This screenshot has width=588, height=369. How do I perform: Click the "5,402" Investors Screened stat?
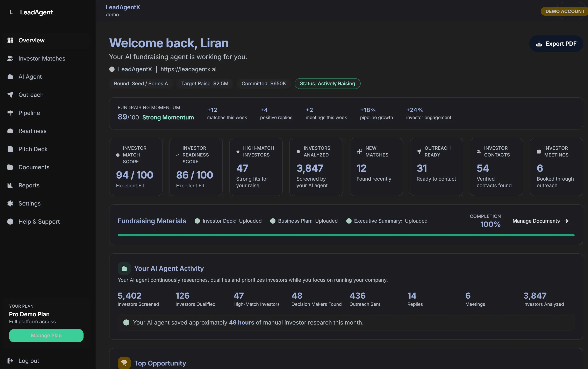(129, 295)
